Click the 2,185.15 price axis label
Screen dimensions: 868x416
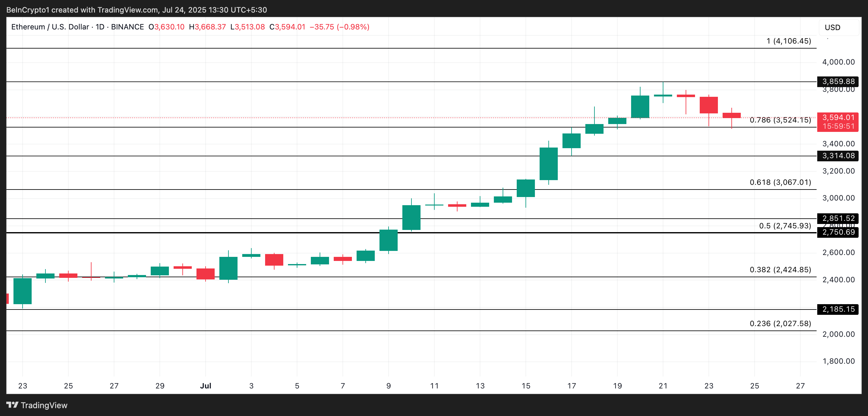(838, 309)
